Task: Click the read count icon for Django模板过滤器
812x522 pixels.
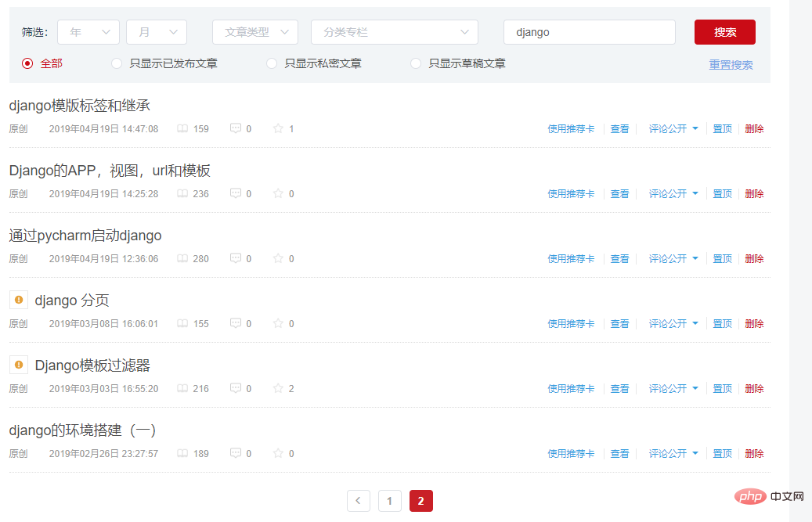Action: click(x=182, y=388)
